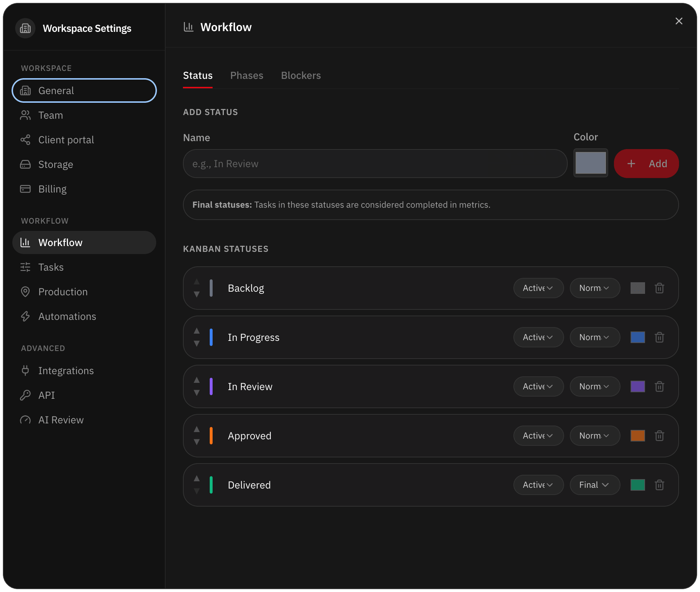Move the In Progress status up
Screen dimensions: 700x592
(x=197, y=331)
